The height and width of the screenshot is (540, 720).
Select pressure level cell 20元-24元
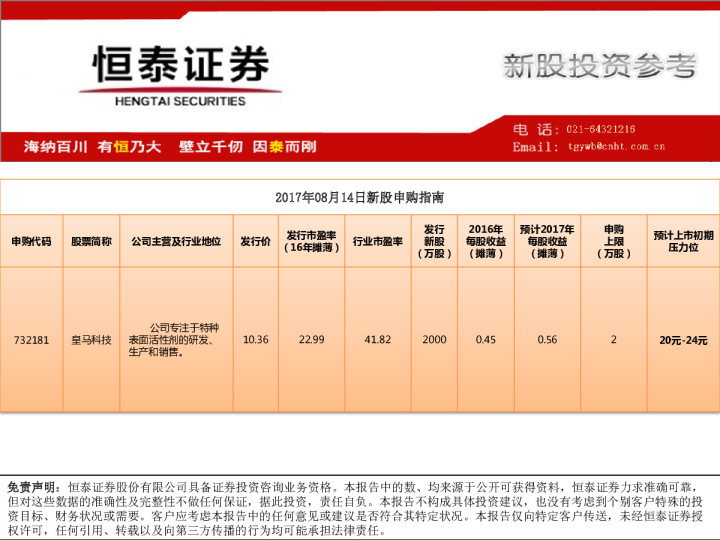683,340
